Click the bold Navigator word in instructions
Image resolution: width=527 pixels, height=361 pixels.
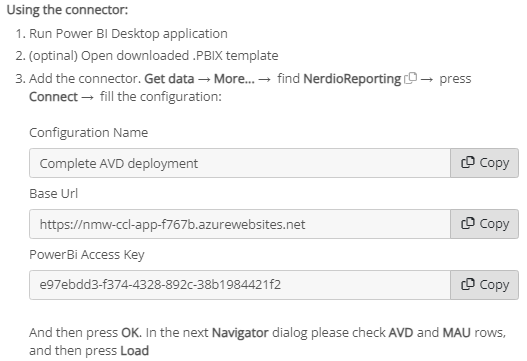[240, 332]
